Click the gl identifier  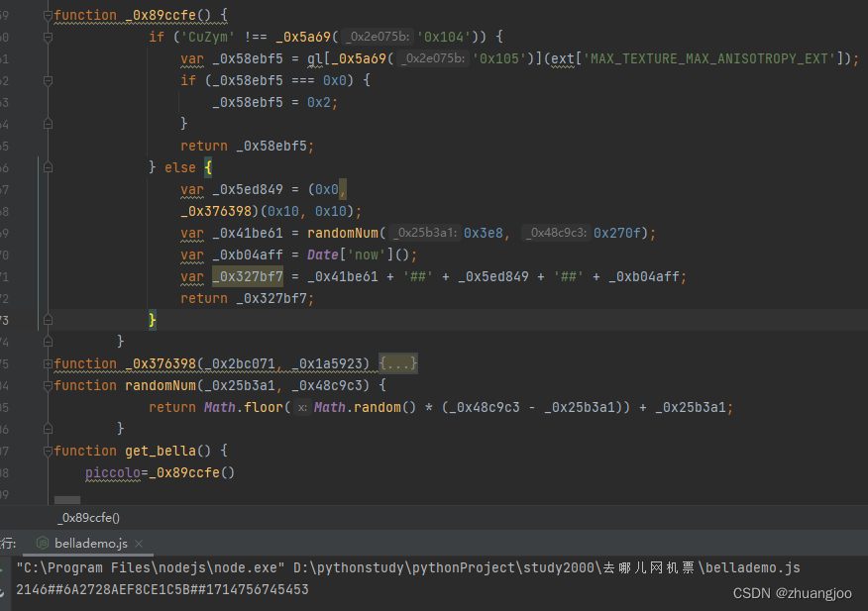pyautogui.click(x=315, y=58)
